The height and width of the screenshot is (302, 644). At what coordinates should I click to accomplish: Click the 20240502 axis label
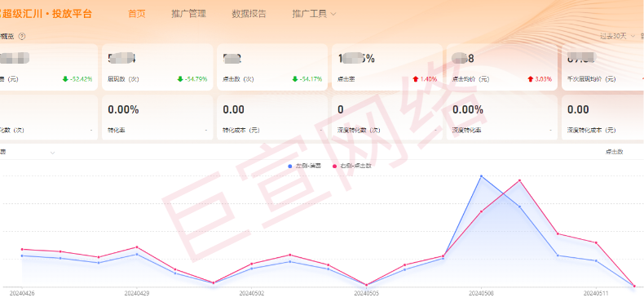click(251, 294)
